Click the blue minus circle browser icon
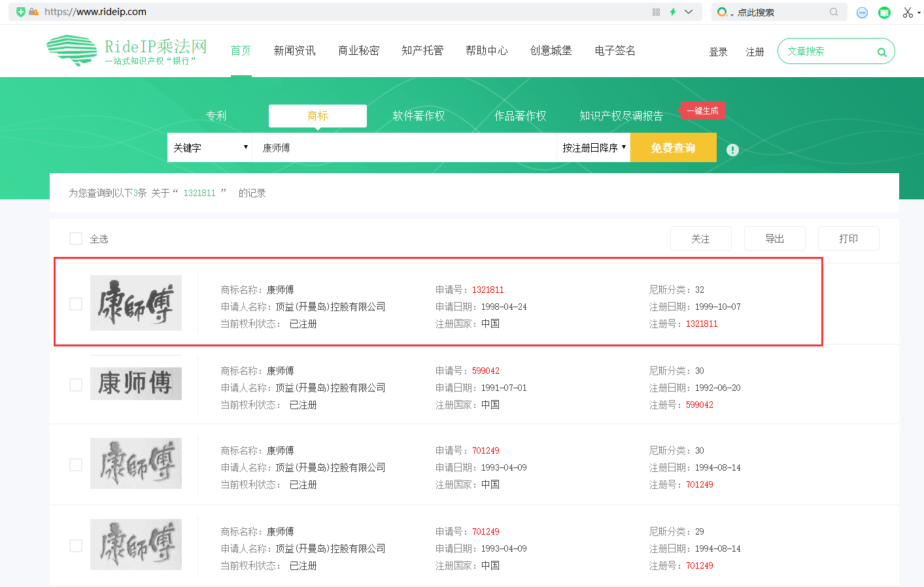The width and height of the screenshot is (924, 587). pyautogui.click(x=862, y=12)
